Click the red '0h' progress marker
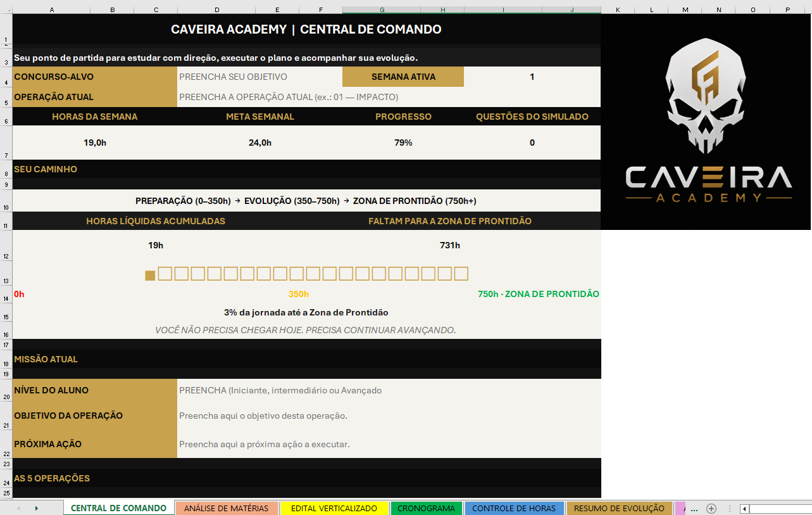Screen dimensions: 812x515 point(19,294)
